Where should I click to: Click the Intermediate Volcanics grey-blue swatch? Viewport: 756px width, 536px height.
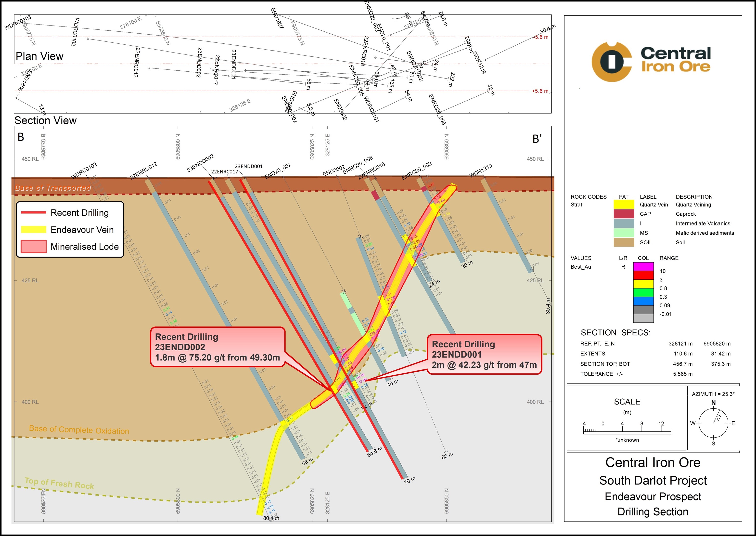(623, 223)
